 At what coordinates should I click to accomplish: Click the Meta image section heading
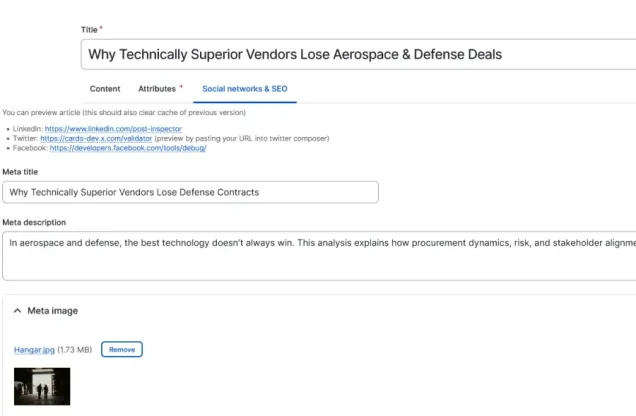52,311
